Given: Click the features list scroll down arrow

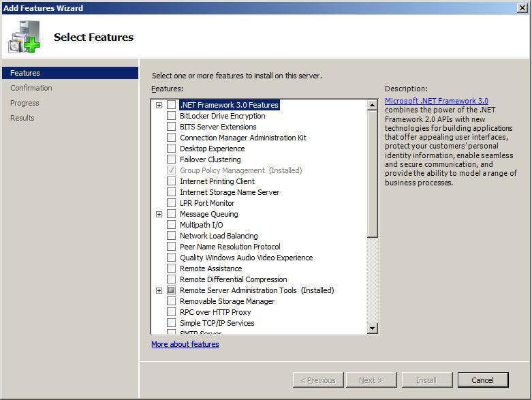Looking at the screenshot, I should [x=372, y=328].
